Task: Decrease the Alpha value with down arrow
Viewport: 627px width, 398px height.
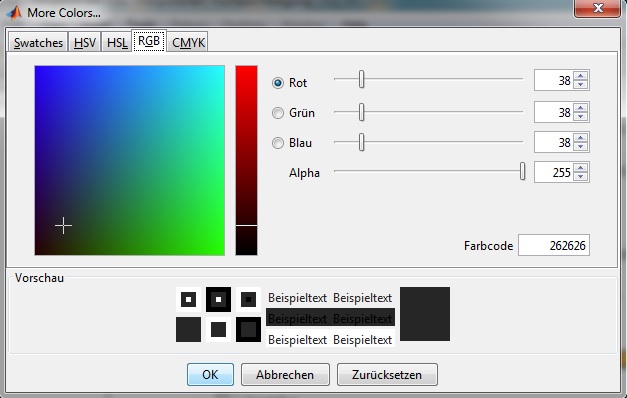Action: click(581, 176)
